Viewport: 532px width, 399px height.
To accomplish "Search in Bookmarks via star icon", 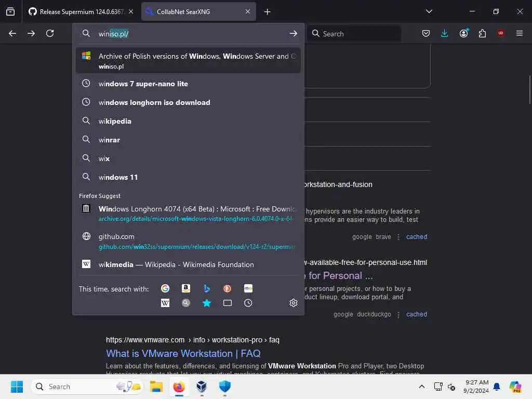I will click(207, 303).
